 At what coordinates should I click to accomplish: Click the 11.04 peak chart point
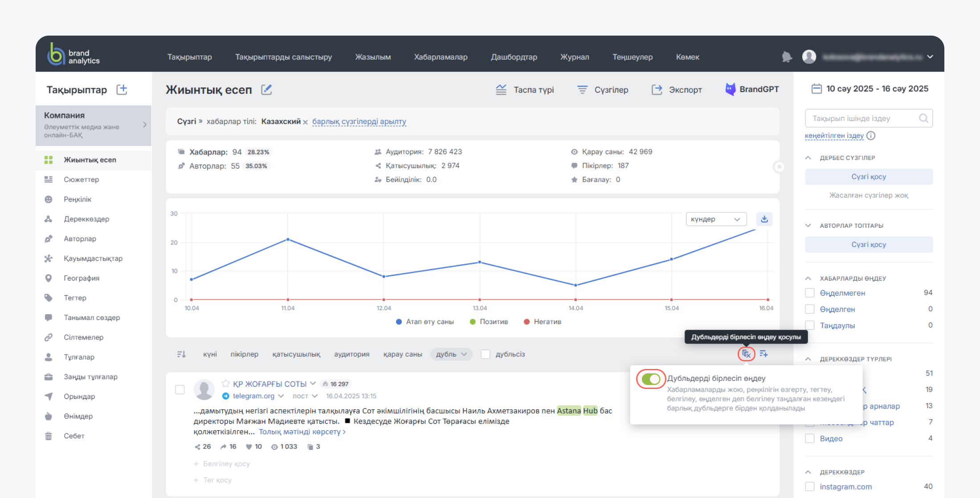coord(288,239)
